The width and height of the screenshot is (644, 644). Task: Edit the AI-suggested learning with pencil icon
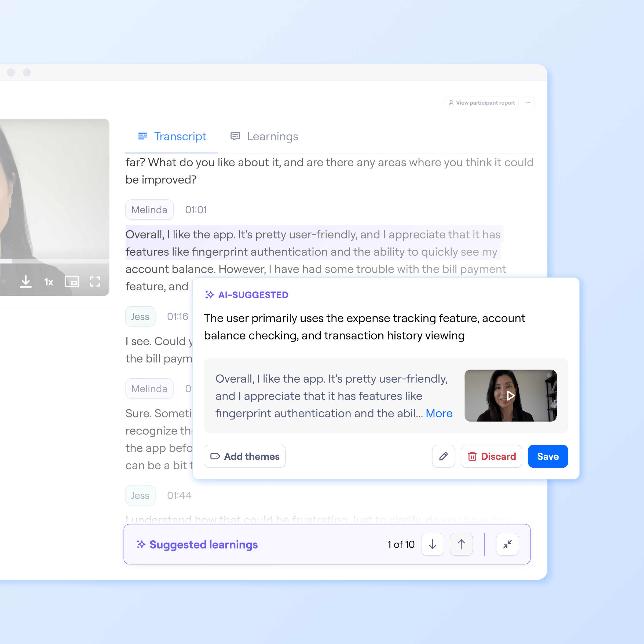point(443,456)
